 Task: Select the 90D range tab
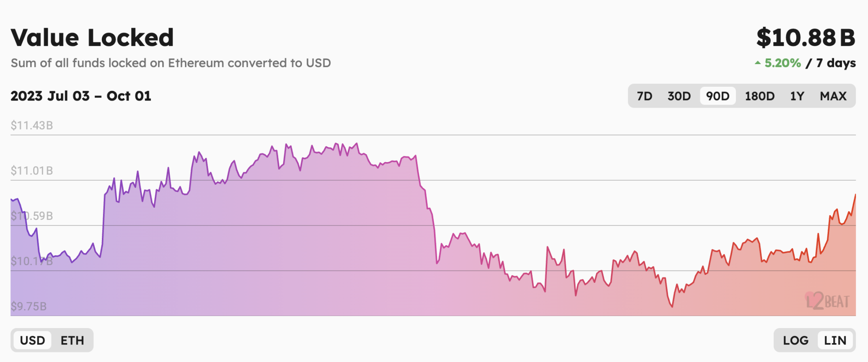pyautogui.click(x=717, y=96)
